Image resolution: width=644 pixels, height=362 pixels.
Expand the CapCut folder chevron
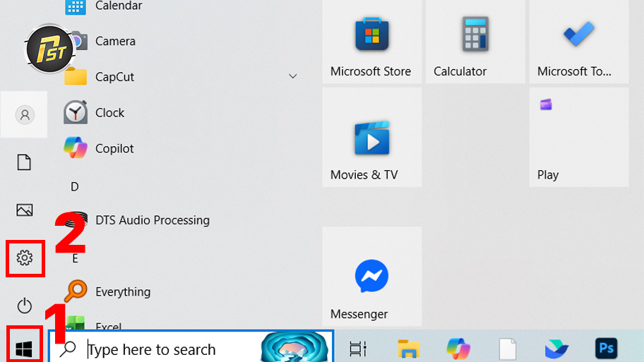click(293, 76)
